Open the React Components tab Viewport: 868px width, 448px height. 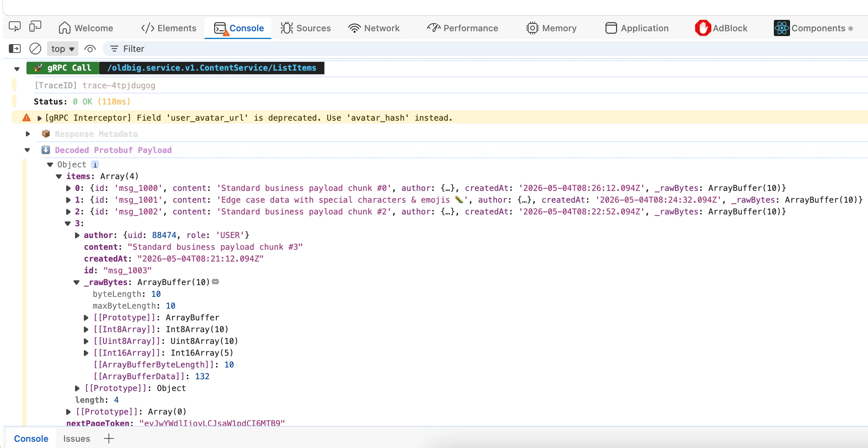click(814, 28)
